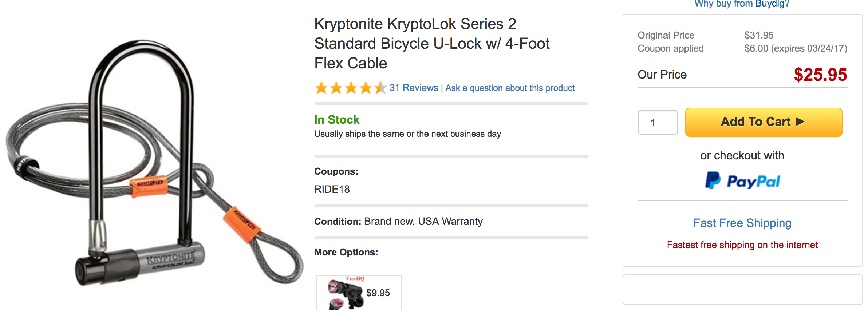Click the PayPal checkout logo

tap(742, 181)
